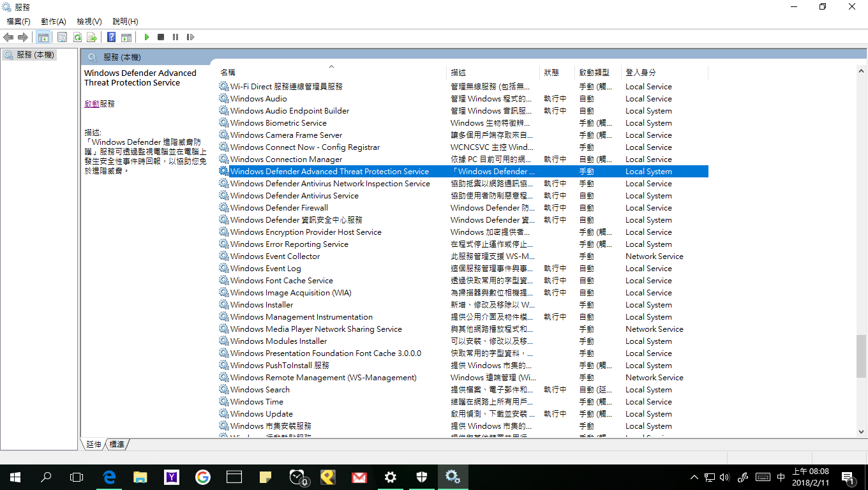Select Windows Management Instrumentation service
868x490 pixels.
point(463,316)
